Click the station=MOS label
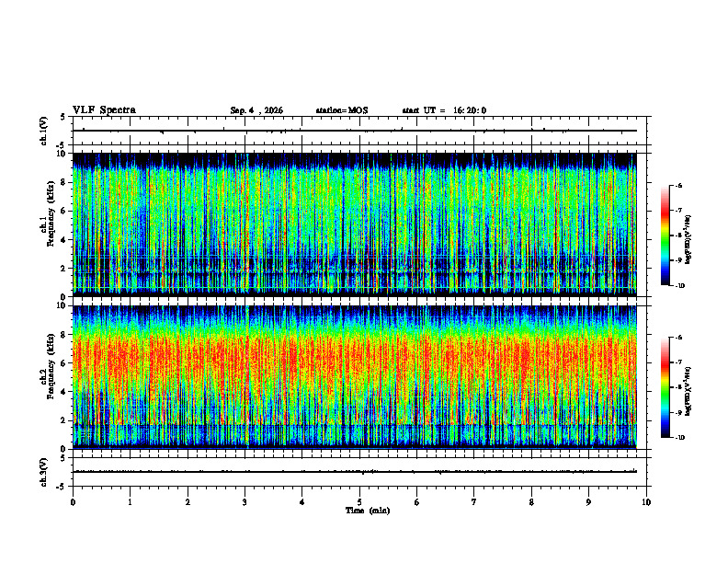 click(x=342, y=110)
